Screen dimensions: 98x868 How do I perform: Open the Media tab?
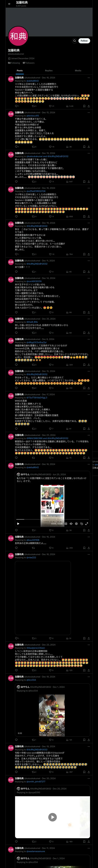tap(78, 71)
